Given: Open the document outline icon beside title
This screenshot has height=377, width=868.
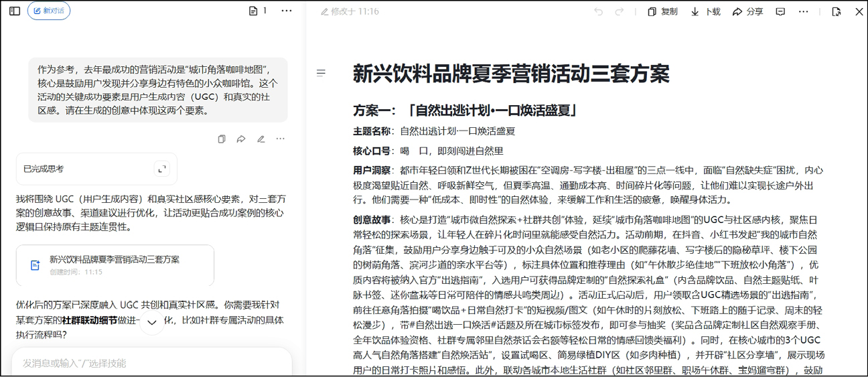Looking at the screenshot, I should (x=321, y=73).
